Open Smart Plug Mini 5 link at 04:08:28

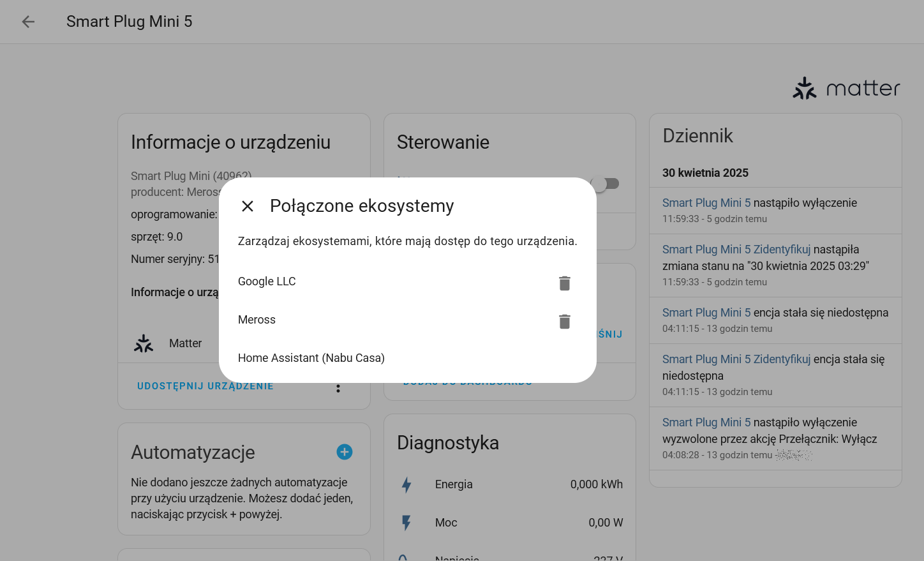706,423
